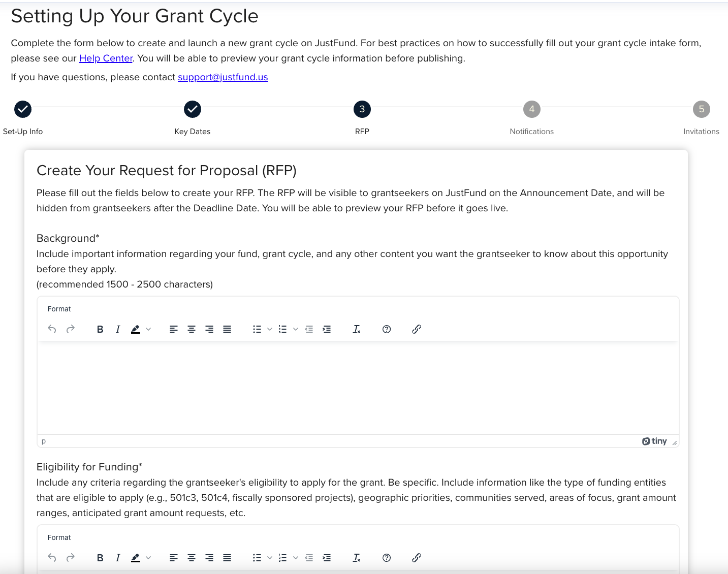Align text right in Background editor
Image resolution: width=728 pixels, height=574 pixels.
209,329
